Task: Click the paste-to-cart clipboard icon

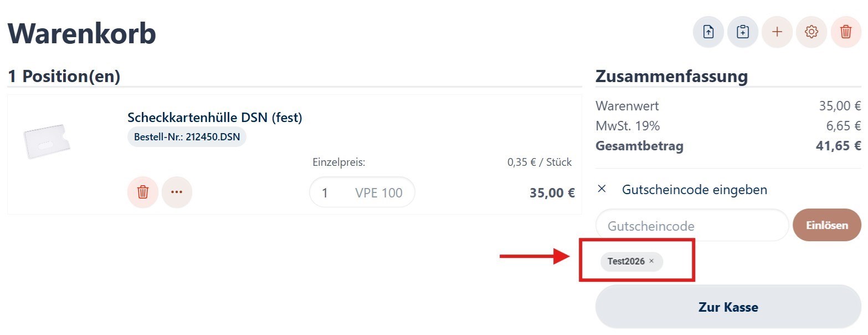Action: point(742,32)
